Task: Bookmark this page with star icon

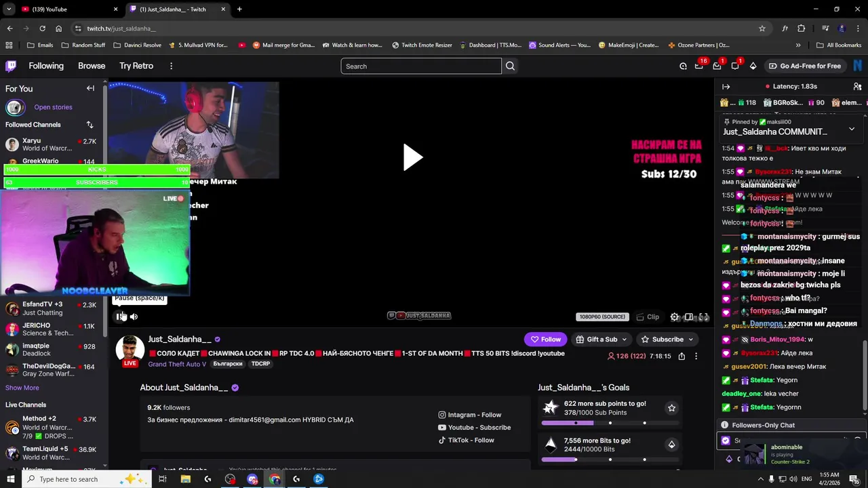Action: [762, 28]
